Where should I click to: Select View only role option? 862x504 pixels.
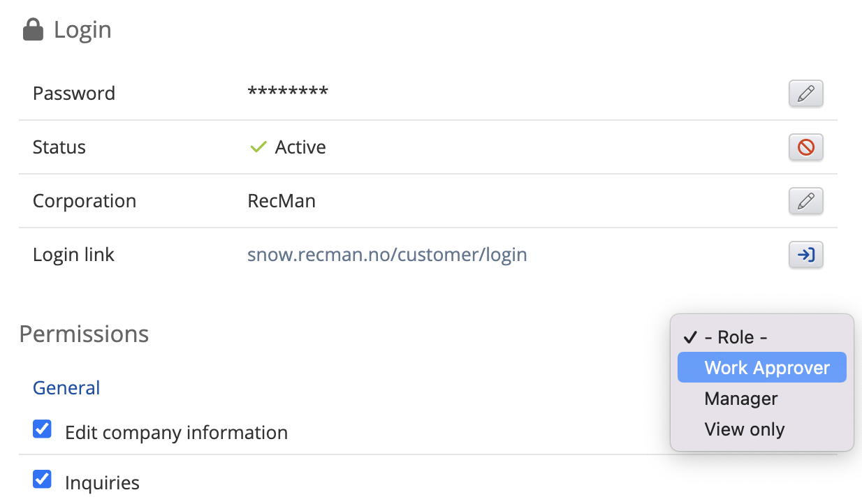(744, 429)
